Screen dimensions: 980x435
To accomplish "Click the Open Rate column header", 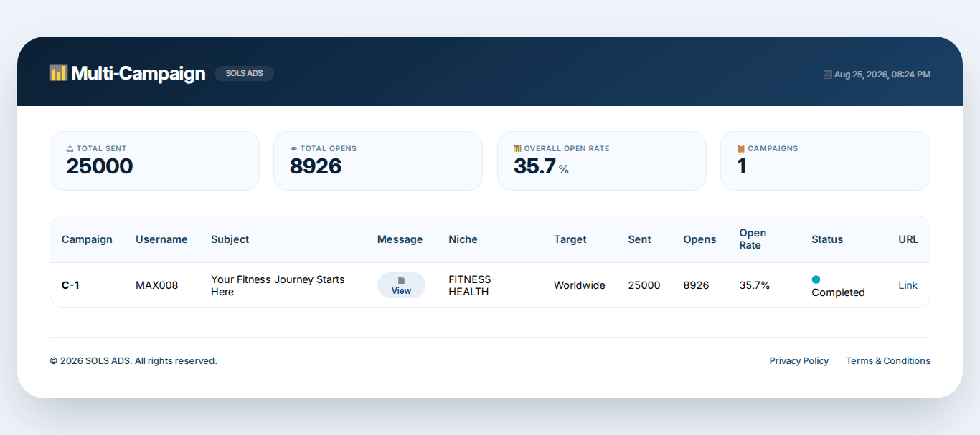I will (753, 239).
